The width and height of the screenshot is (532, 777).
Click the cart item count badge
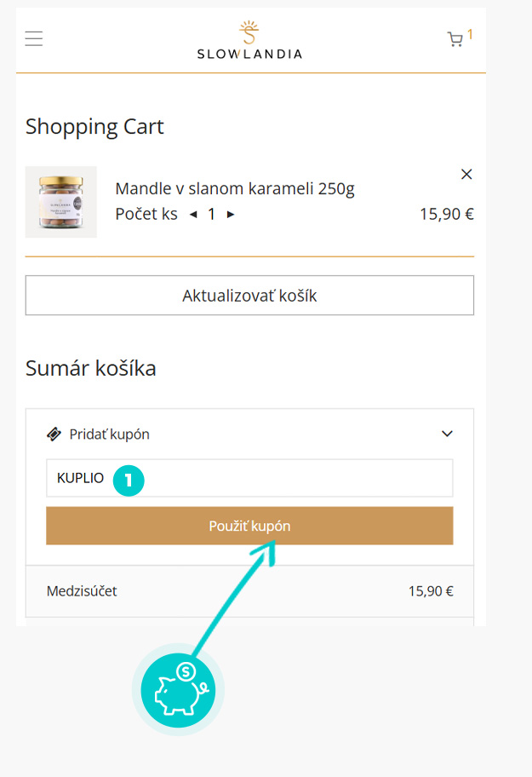click(x=470, y=34)
